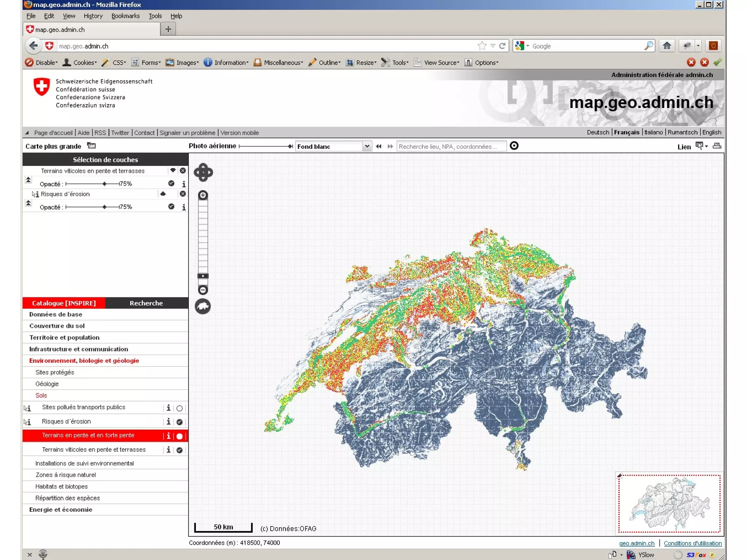Uncheck Terrains viticoles en pente et terrasses
This screenshot has width=747, height=560.
[x=179, y=450]
